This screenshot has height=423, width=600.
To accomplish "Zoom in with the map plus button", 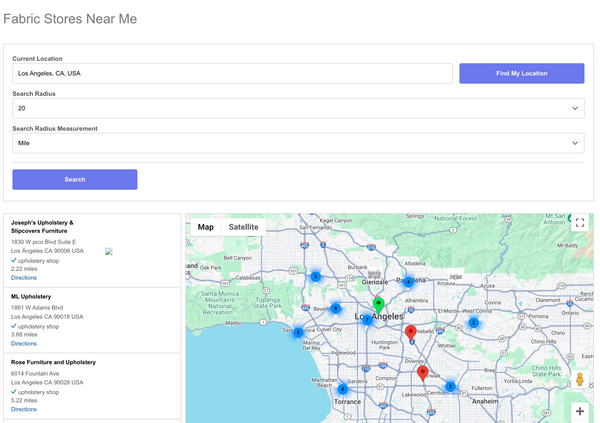I will click(580, 410).
